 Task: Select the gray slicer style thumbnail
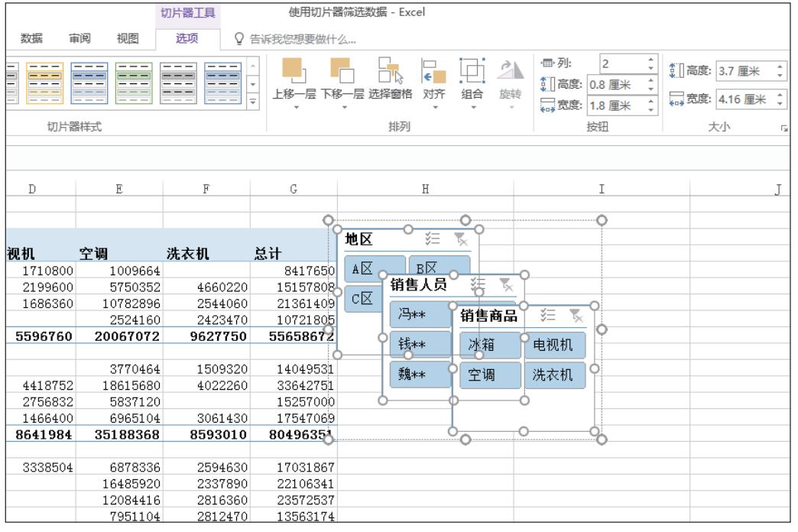point(178,83)
